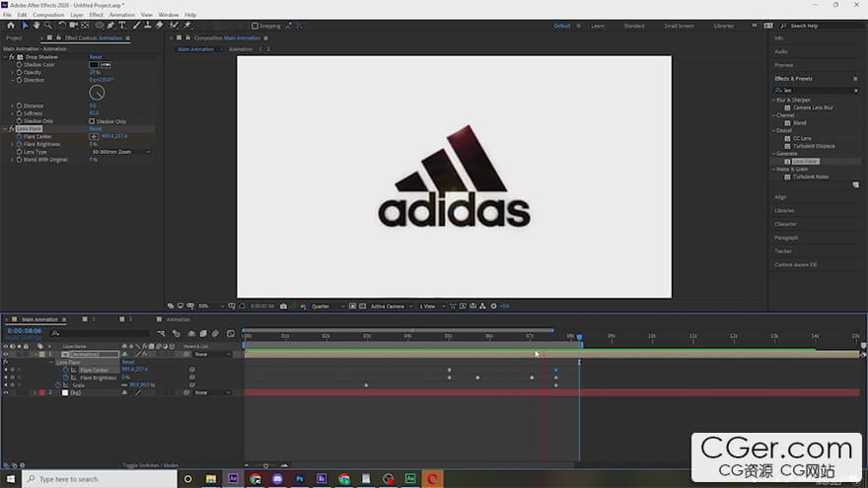Select the Brush tool
The width and height of the screenshot is (868, 488).
(137, 26)
